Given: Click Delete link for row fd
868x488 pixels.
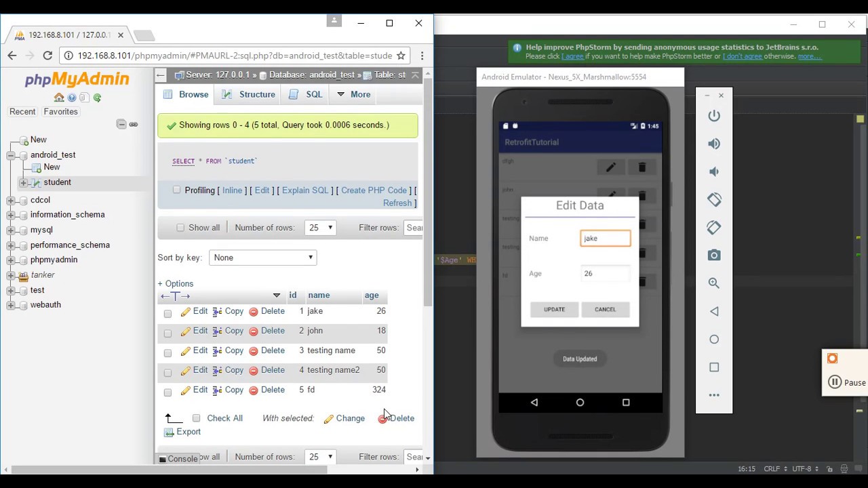Looking at the screenshot, I should [x=267, y=390].
